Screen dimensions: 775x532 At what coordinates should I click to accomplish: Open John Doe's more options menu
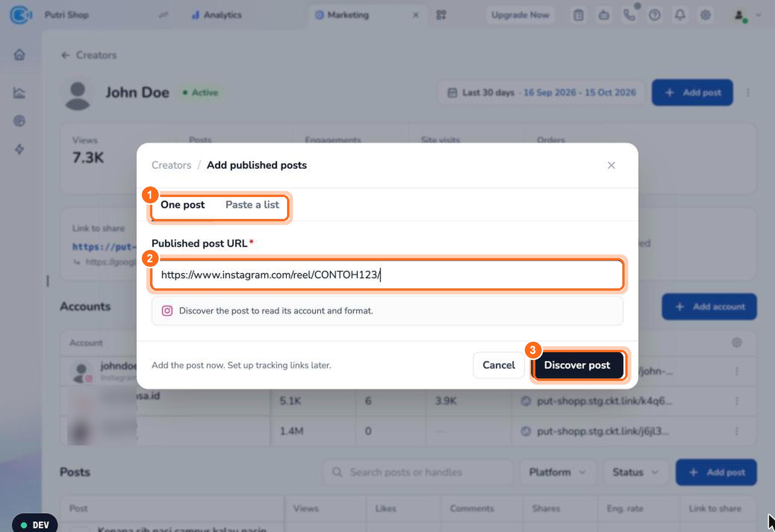[x=748, y=93]
